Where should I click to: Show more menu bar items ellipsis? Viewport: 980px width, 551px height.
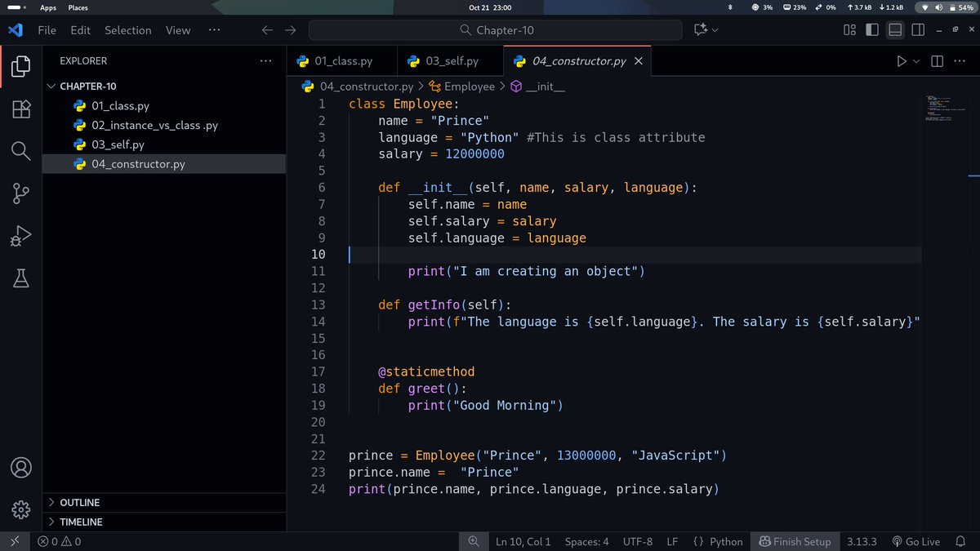pos(214,30)
